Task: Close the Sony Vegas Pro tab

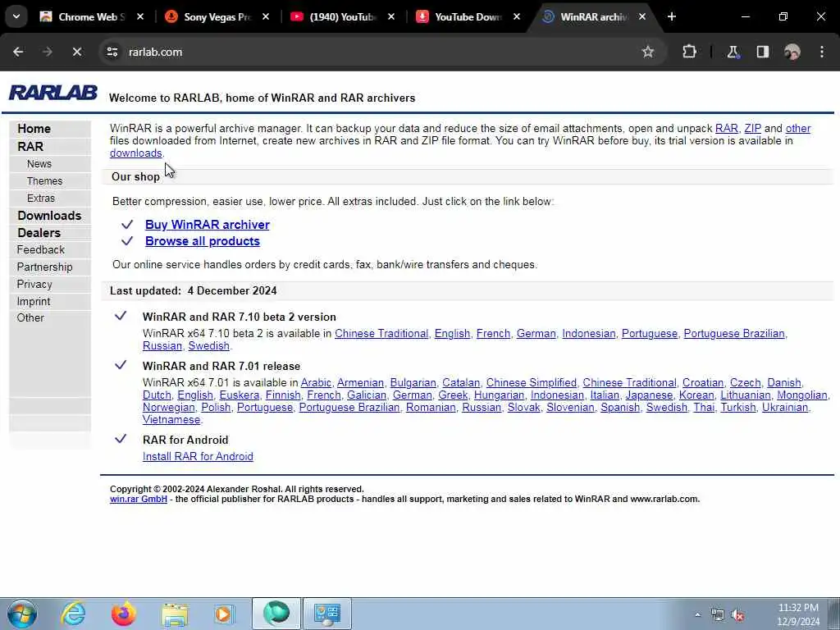Action: tap(265, 16)
